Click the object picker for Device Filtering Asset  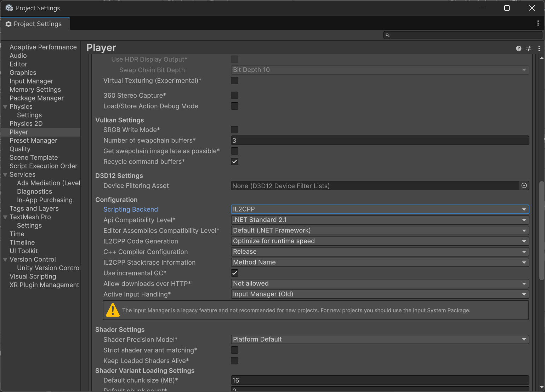click(524, 186)
